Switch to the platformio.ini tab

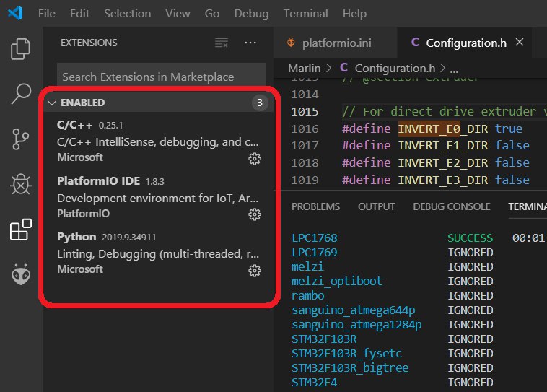click(336, 43)
